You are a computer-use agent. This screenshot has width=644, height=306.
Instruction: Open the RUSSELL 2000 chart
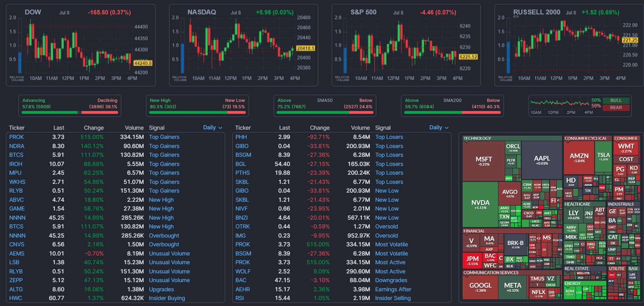[x=569, y=45]
